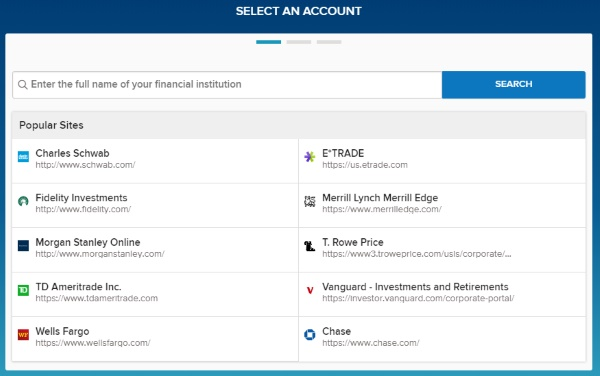Image resolution: width=600 pixels, height=376 pixels.
Task: Click the Charles Schwab logo icon
Action: [23, 156]
